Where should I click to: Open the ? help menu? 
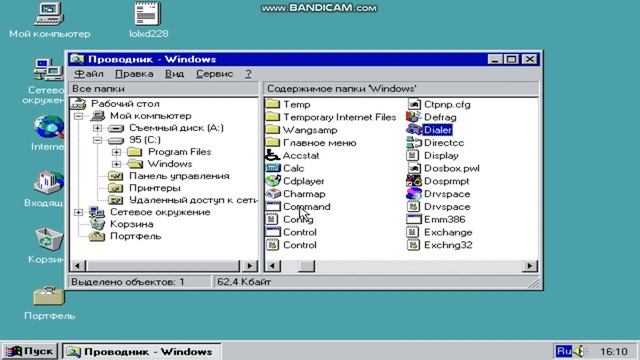point(248,74)
